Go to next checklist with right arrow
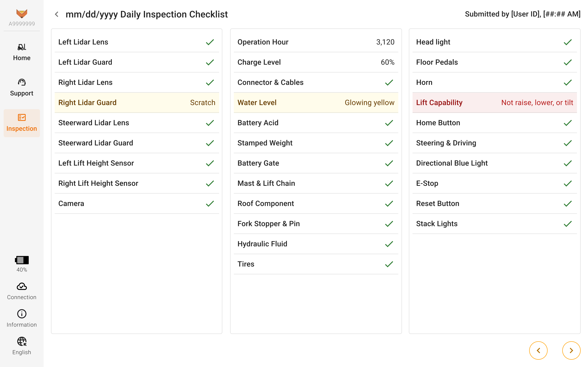The height and width of the screenshot is (367, 588). tap(571, 350)
